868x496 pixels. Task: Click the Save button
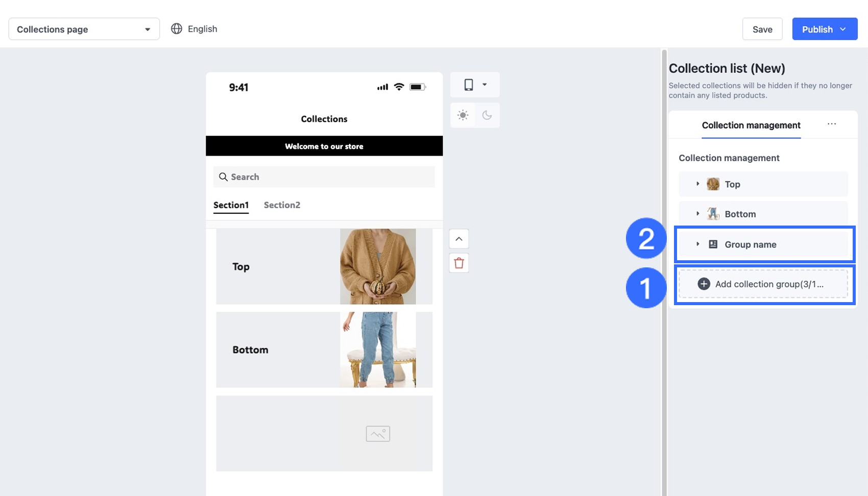click(x=762, y=29)
